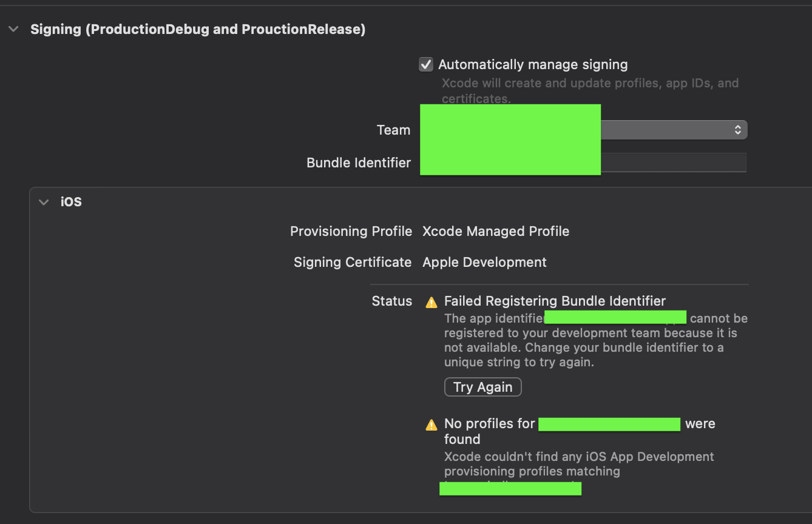Click the Provisioning Profile label
812x524 pixels.
pos(351,231)
